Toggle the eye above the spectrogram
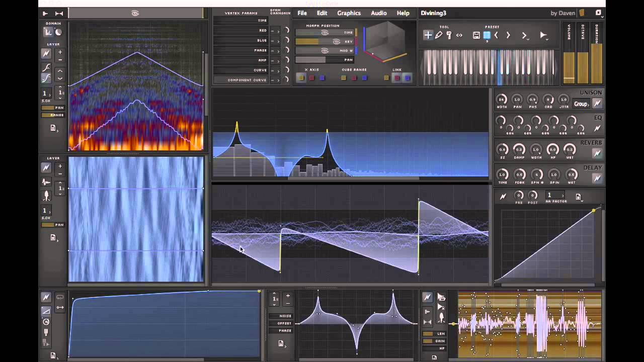Viewport: 644px width, 362px height. point(135,14)
